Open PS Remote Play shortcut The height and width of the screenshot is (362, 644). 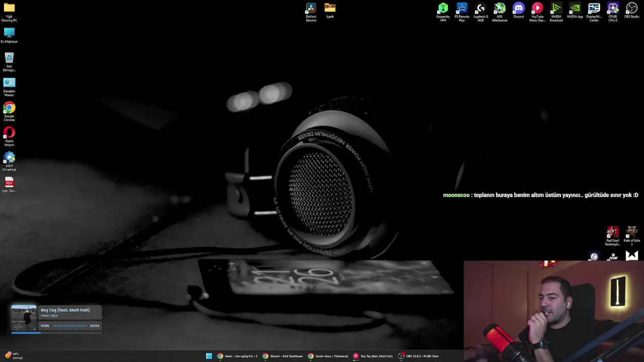[462, 12]
